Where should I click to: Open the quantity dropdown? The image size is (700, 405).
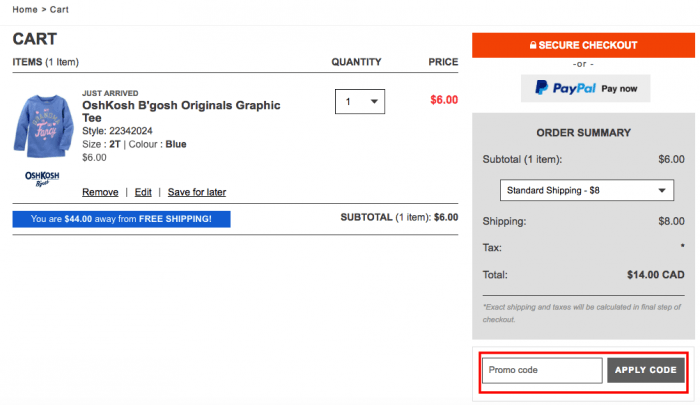pos(360,102)
